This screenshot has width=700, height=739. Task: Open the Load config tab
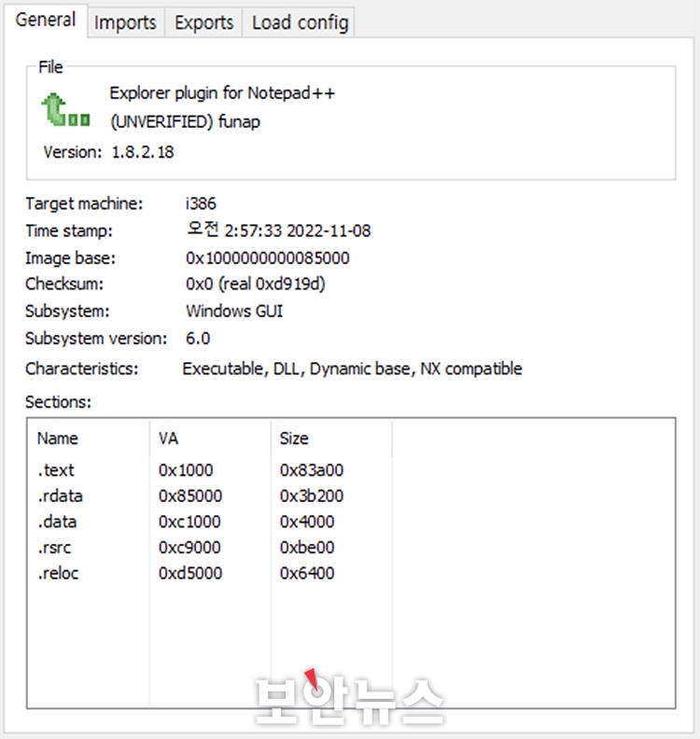click(x=300, y=22)
